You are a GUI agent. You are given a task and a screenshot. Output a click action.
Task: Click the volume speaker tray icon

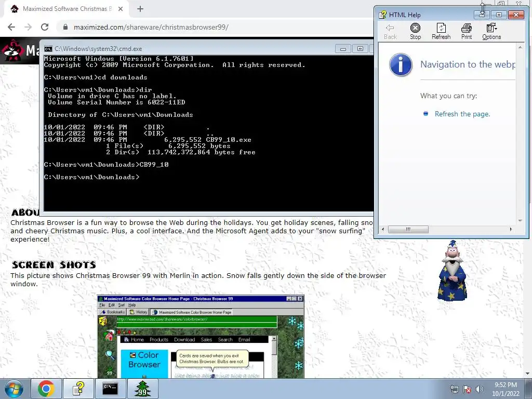(480, 389)
